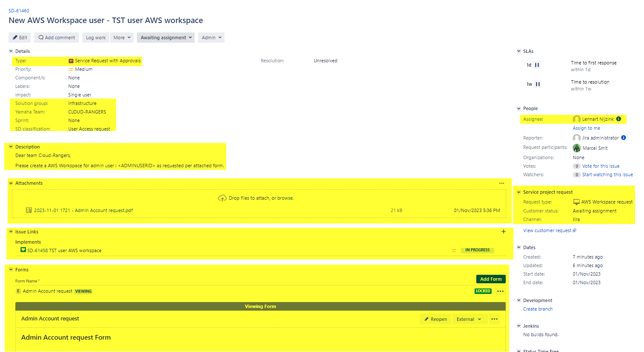Click info icon next to Lennart Nijzink
Image resolution: width=644 pixels, height=352 pixels.
pos(619,119)
